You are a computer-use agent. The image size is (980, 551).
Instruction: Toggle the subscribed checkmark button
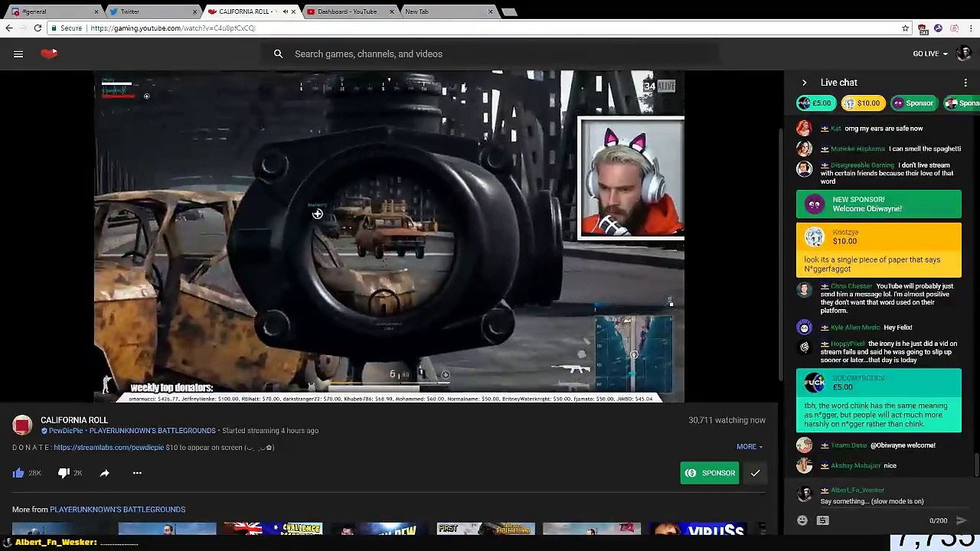pos(755,473)
